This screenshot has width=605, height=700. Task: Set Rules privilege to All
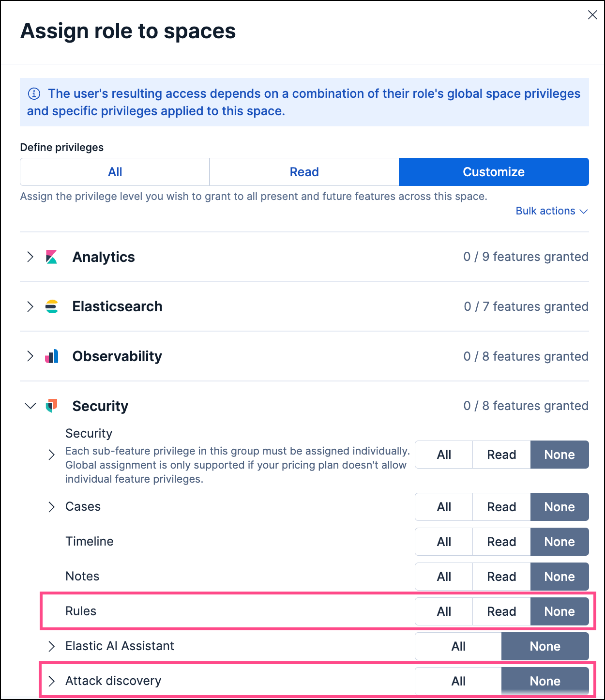[444, 611]
